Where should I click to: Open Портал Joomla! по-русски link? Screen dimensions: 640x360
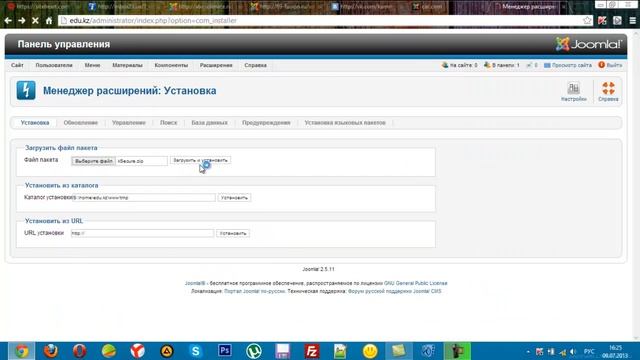click(x=254, y=291)
